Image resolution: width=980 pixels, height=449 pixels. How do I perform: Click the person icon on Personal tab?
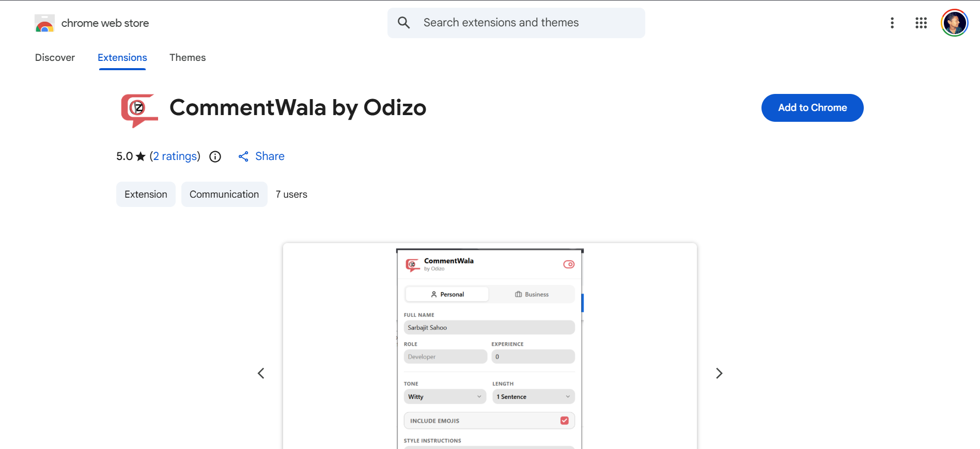(434, 294)
